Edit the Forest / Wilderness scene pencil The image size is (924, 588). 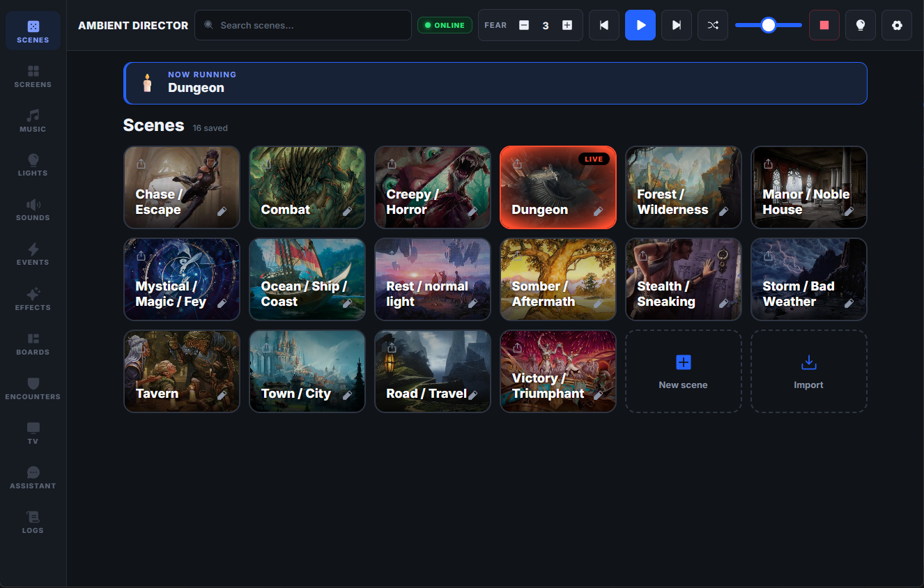pyautogui.click(x=723, y=211)
